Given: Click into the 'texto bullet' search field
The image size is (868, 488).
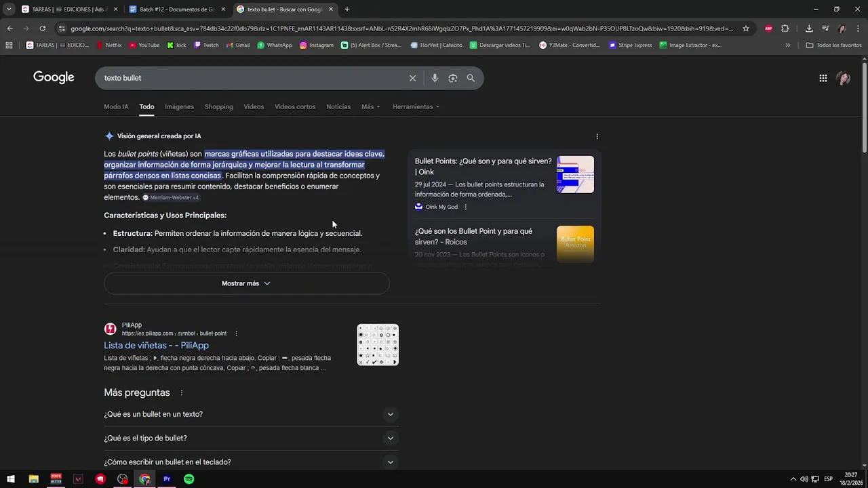Looking at the screenshot, I should coord(251,78).
